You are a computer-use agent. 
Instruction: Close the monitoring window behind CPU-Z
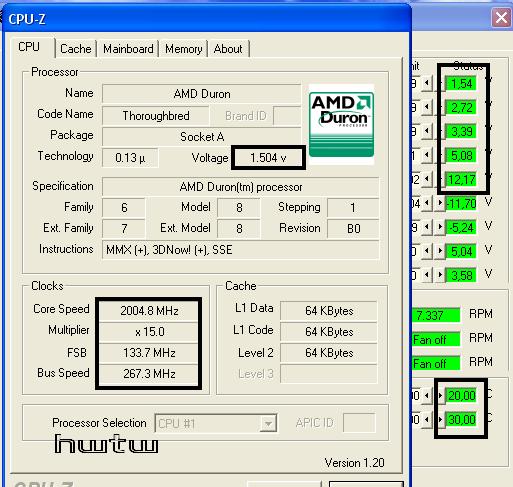coord(501,18)
